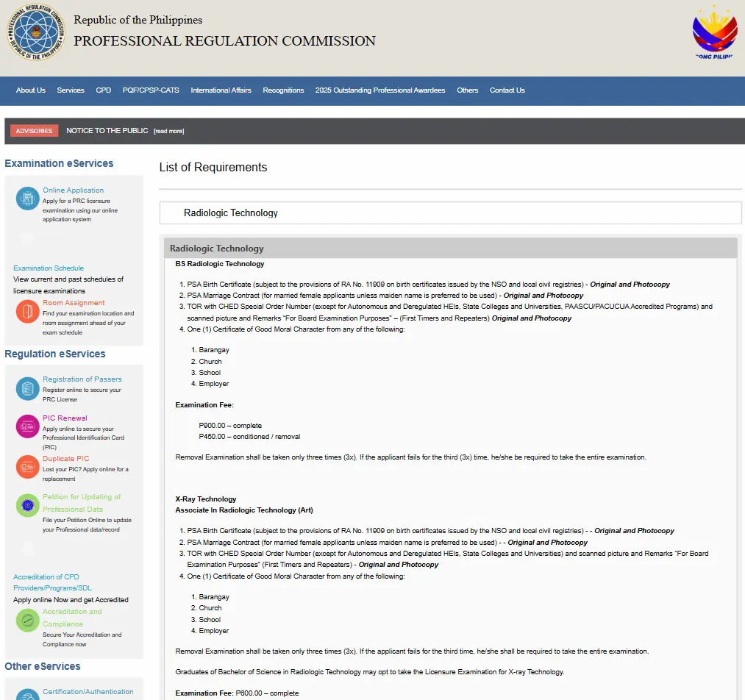Click the Duplicate PIC icon

(27, 467)
